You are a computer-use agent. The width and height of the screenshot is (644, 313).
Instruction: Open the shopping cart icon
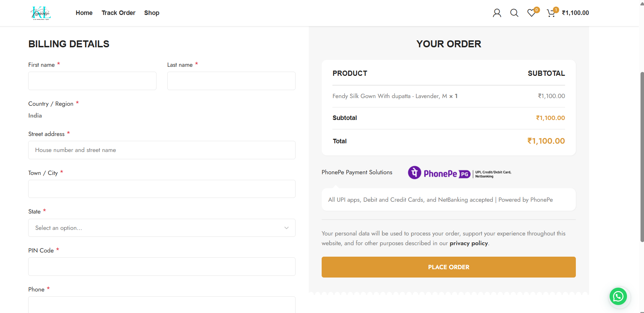click(551, 13)
